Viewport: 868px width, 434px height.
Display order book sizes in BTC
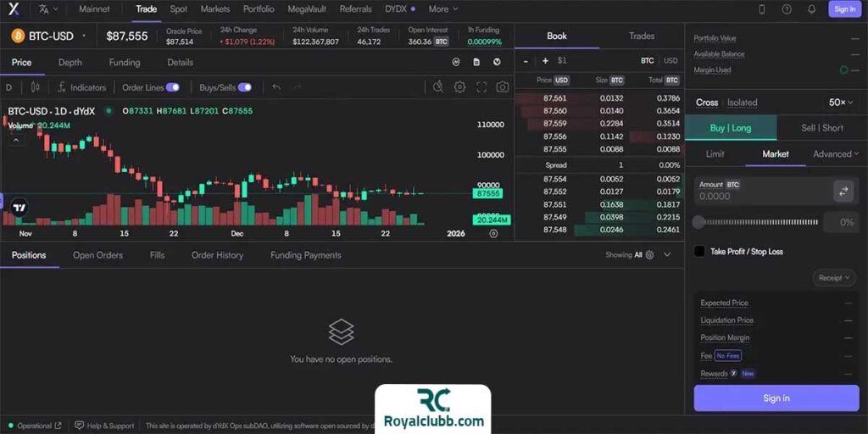[647, 61]
